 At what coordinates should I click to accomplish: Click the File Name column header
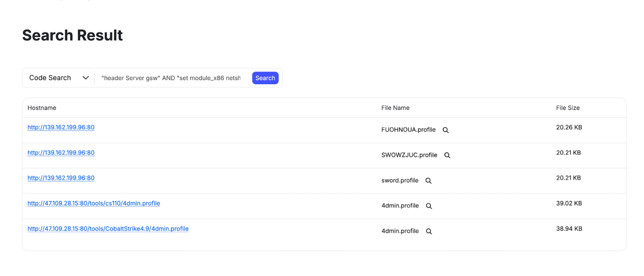395,108
